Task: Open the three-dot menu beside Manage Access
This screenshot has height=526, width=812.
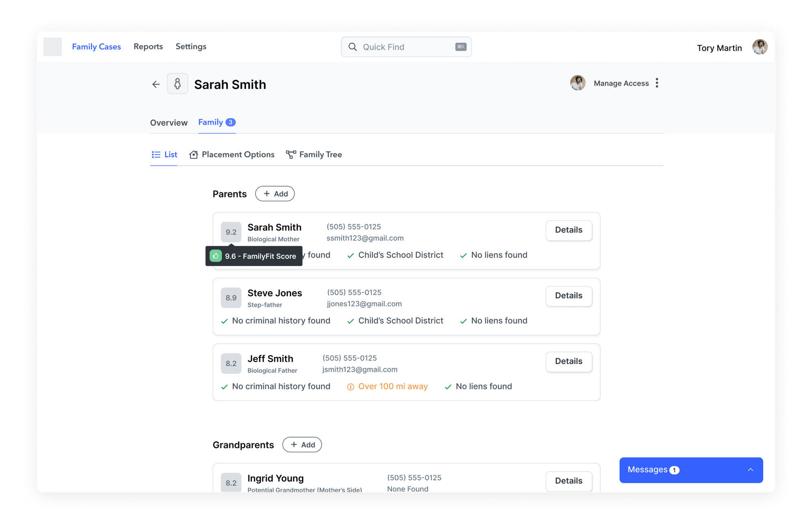Action: [x=657, y=83]
